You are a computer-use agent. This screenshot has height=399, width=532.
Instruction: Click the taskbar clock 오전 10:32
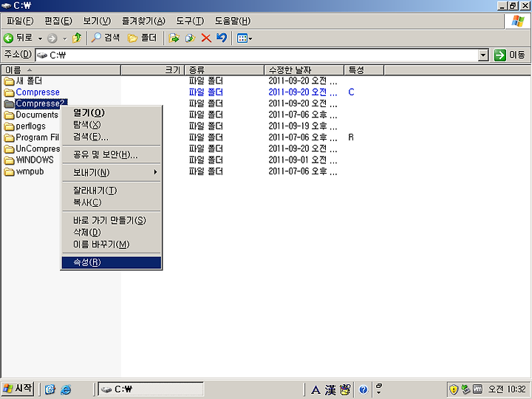point(507,389)
